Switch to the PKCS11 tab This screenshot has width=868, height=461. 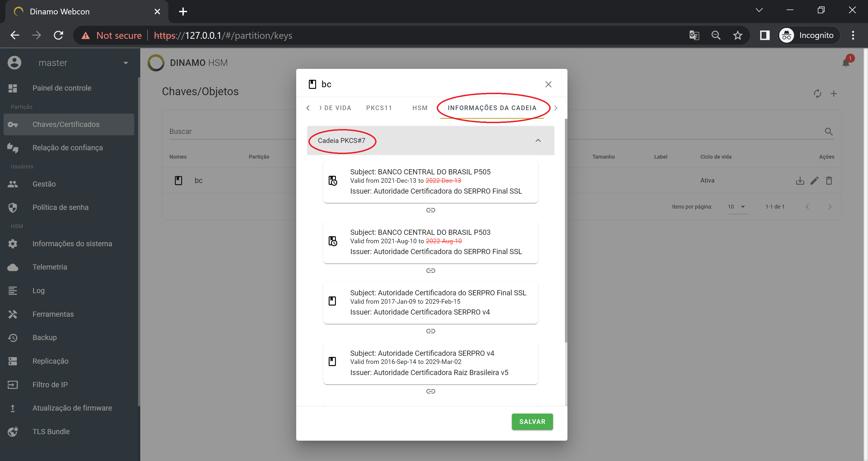[x=379, y=108]
